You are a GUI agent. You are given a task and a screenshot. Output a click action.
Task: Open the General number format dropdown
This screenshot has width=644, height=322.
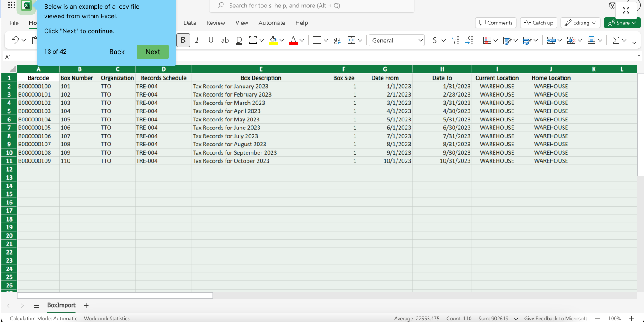tap(397, 40)
